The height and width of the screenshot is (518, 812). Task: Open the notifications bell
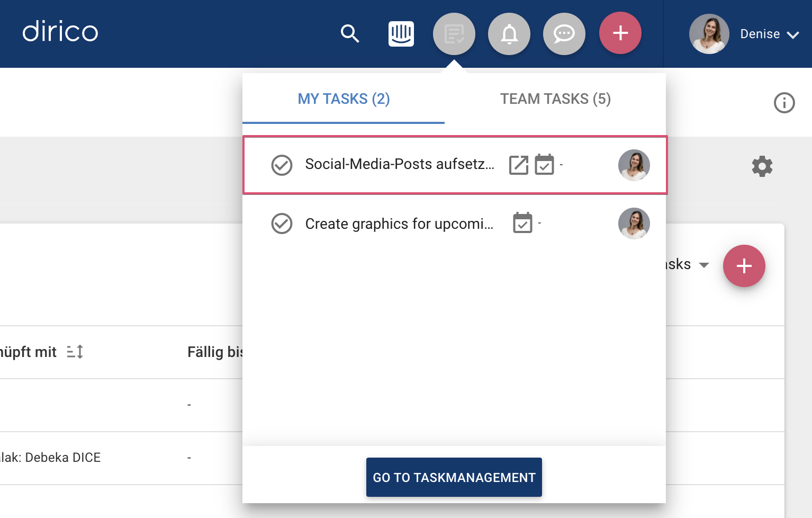point(509,34)
